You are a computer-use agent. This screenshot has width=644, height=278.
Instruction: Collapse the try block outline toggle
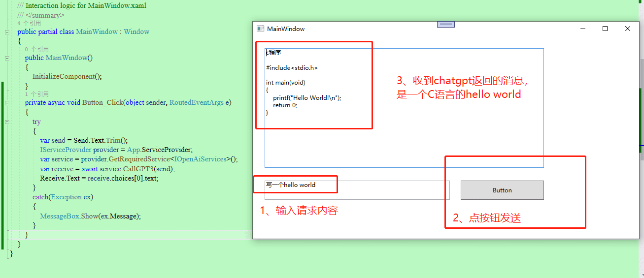[x=7, y=122]
